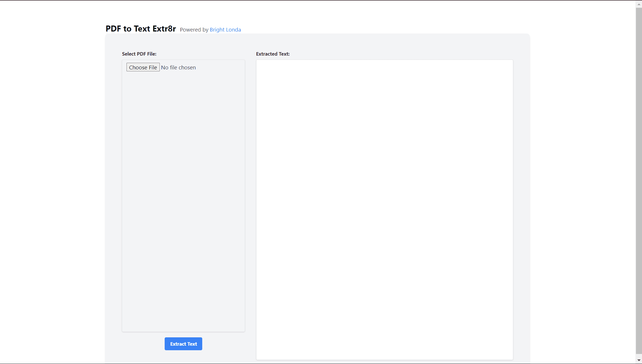Screen dimensions: 642x364
Task: Click the scrollbar track just above down arrow
Action: point(639,356)
